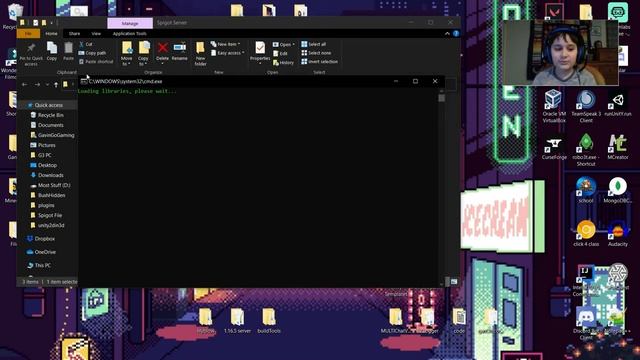Open the school desktop shortcut

coord(586,190)
